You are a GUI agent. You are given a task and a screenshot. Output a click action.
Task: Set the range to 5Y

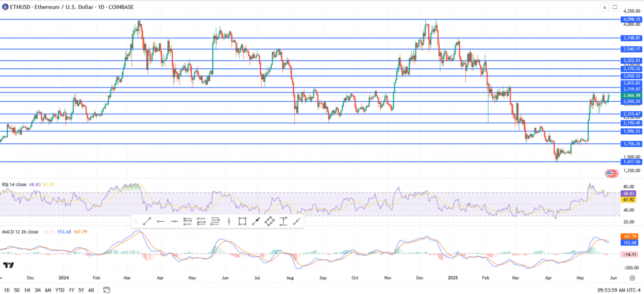tap(81, 290)
